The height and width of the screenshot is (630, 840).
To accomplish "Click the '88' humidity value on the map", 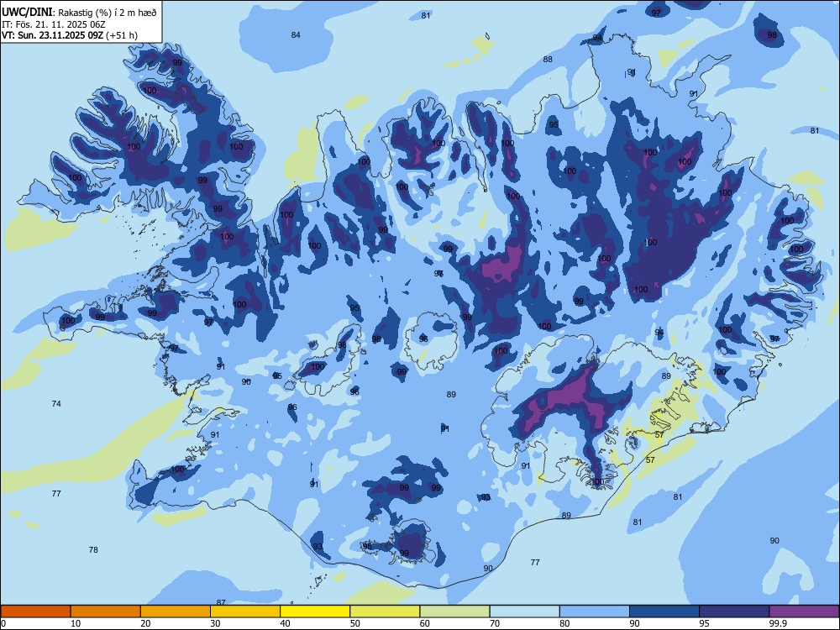I will pyautogui.click(x=548, y=59).
